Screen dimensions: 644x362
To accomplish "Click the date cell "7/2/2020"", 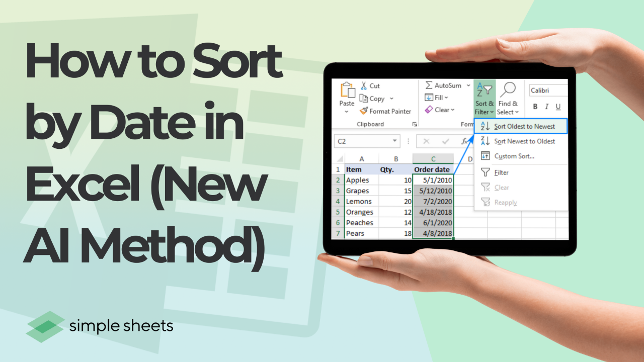I will click(x=433, y=201).
